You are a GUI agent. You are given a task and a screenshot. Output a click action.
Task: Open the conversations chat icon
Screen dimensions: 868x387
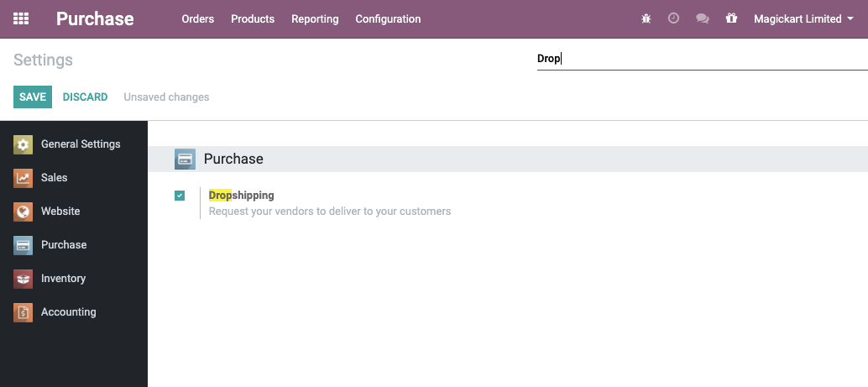pyautogui.click(x=703, y=18)
